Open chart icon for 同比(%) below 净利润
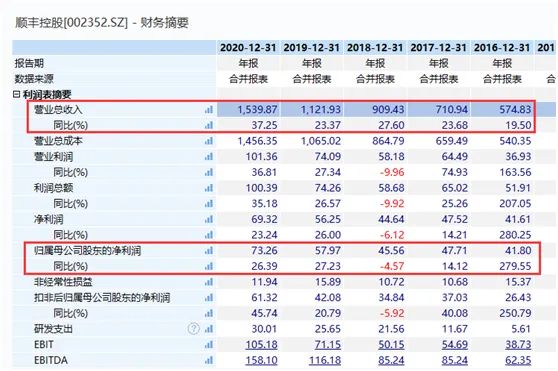 tap(209, 235)
